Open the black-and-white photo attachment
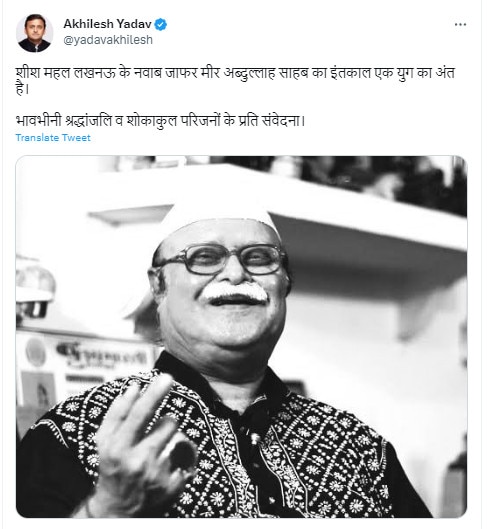489x529 pixels. point(241,336)
